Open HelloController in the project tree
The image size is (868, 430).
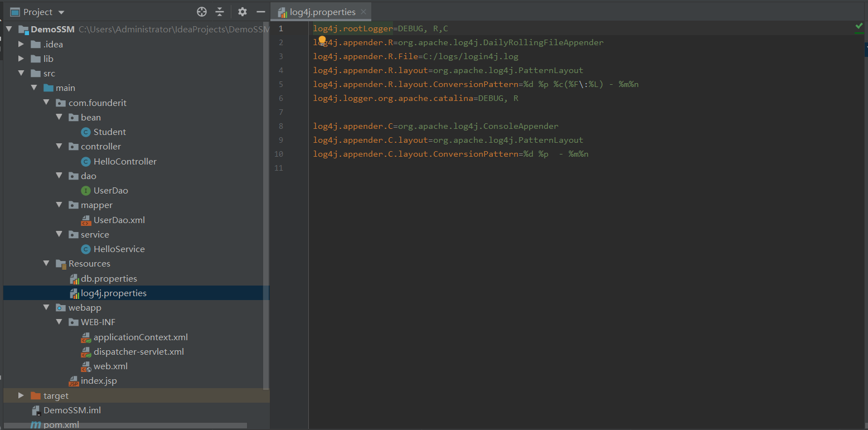click(x=125, y=161)
